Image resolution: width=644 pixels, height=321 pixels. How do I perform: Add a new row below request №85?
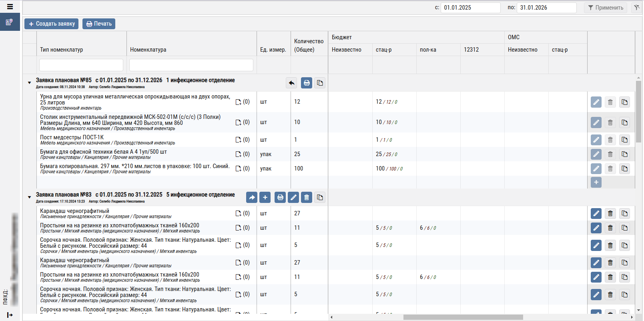point(596,182)
